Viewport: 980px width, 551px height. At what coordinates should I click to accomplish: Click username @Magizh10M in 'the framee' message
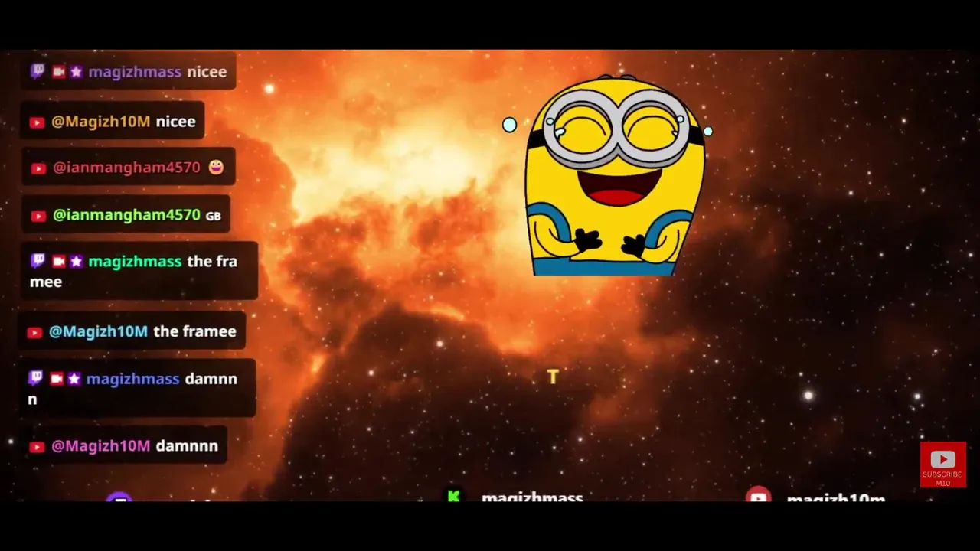click(98, 331)
